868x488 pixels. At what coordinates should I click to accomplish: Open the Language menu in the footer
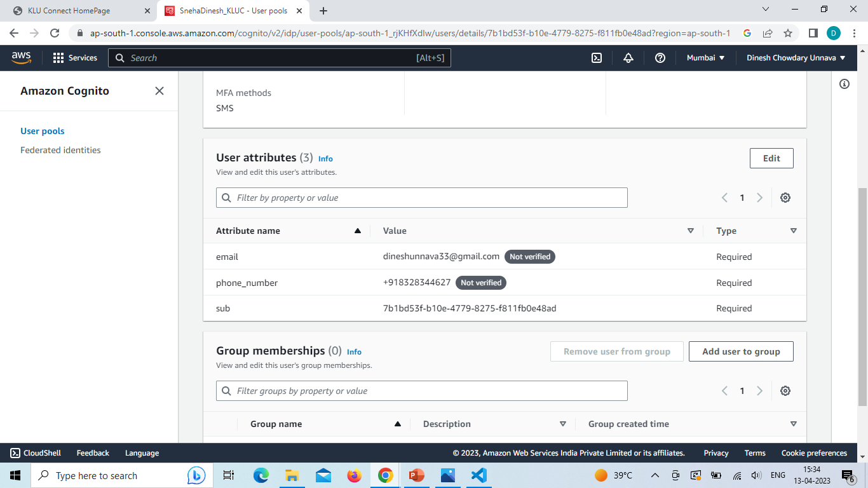click(x=141, y=452)
